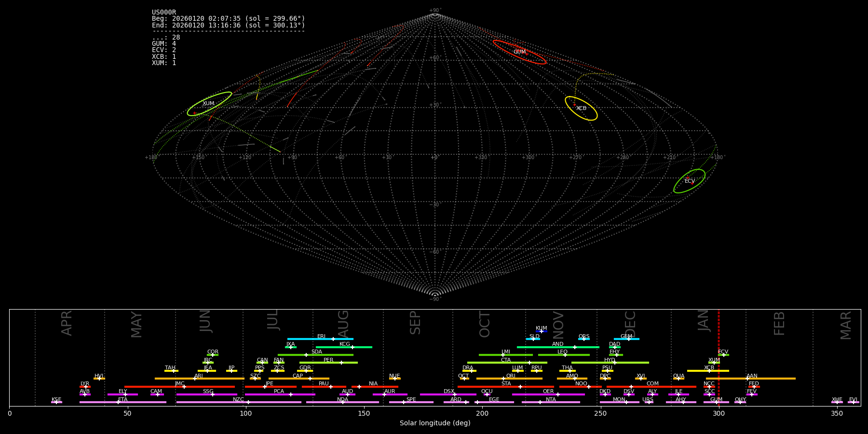Click the COM shower bar label

pyautogui.click(x=652, y=384)
